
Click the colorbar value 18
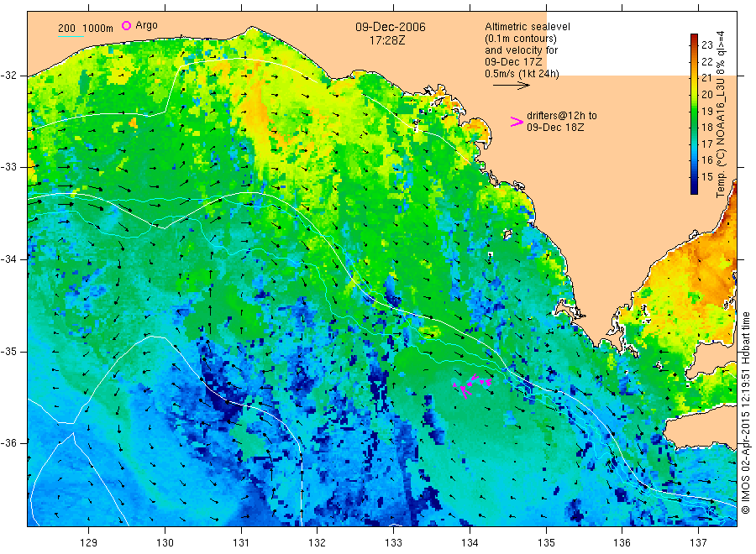[x=706, y=128]
